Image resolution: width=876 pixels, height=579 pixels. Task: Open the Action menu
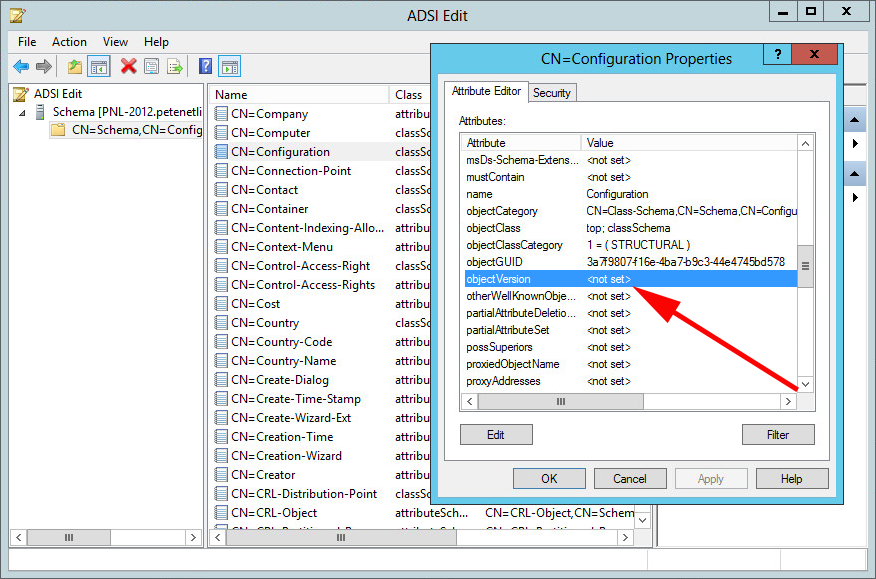click(69, 42)
